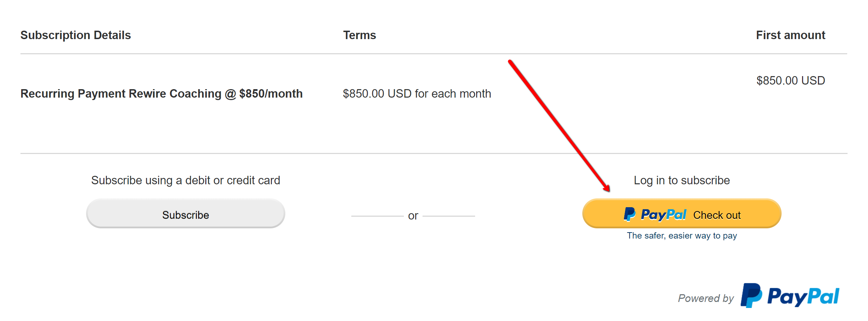This screenshot has height=321, width=868.
Task: Click the gray Subscribe button
Action: [186, 214]
